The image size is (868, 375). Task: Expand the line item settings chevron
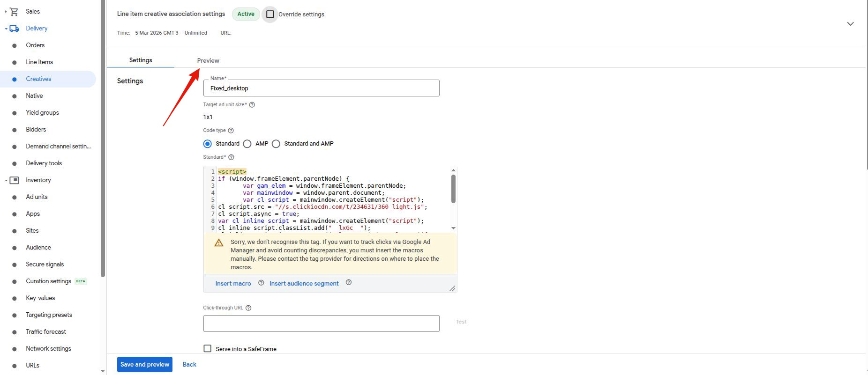pos(850,24)
